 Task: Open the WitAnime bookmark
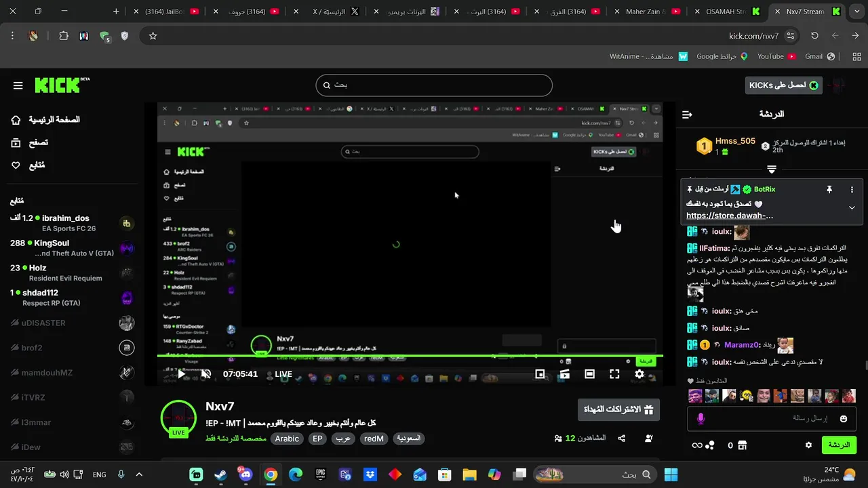648,56
